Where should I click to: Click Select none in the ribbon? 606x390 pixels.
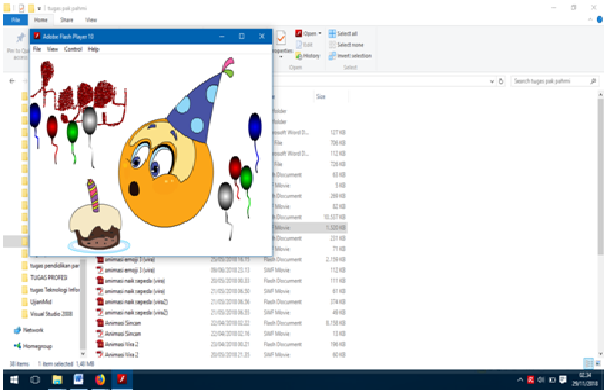pos(346,45)
